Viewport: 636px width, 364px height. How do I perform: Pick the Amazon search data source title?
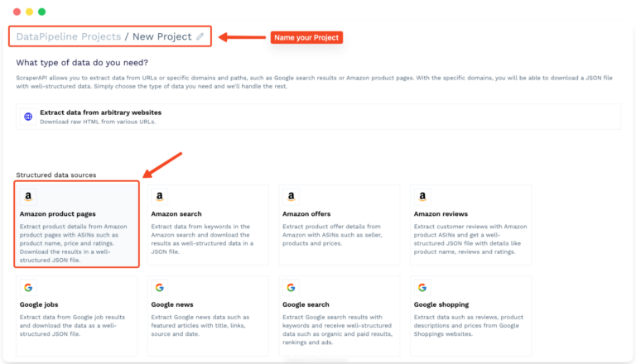[x=176, y=213]
